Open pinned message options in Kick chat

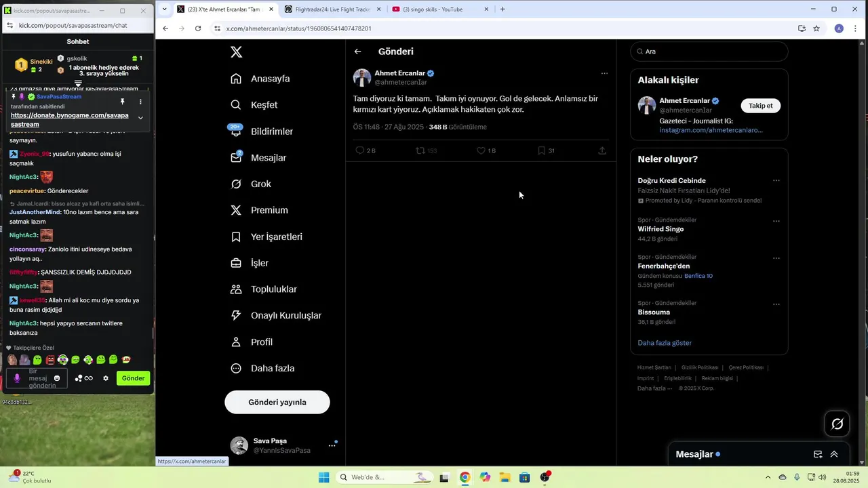click(x=140, y=102)
